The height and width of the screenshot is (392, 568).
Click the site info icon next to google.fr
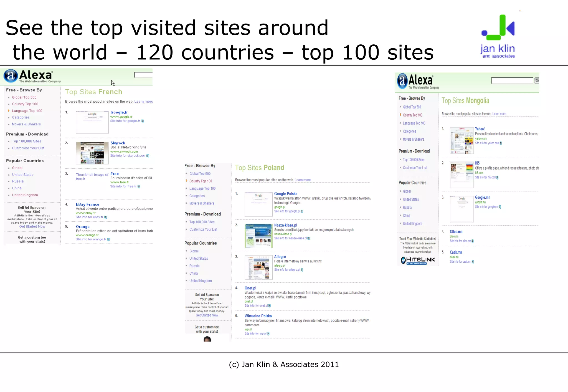[x=143, y=121]
